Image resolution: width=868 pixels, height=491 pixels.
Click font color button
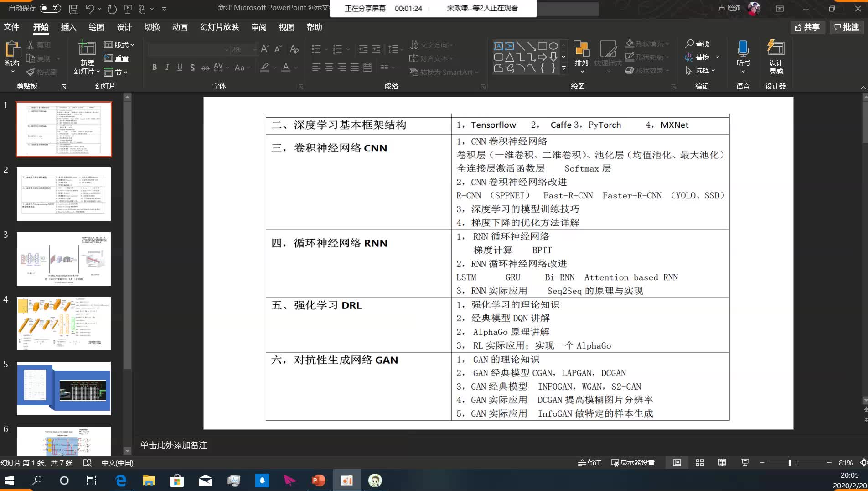pos(286,68)
